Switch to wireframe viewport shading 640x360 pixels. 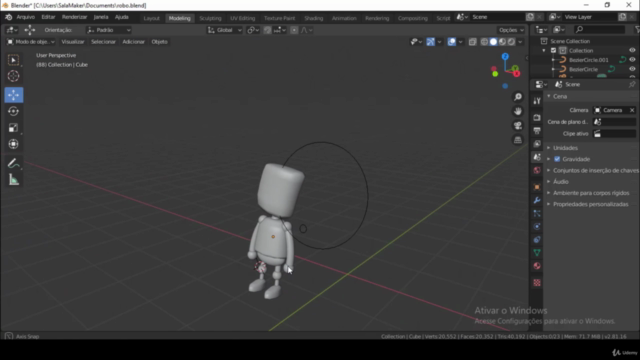(x=484, y=42)
